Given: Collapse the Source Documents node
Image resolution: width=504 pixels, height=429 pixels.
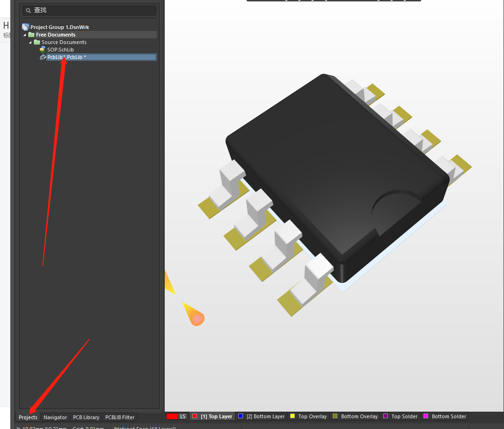Looking at the screenshot, I should tap(30, 42).
